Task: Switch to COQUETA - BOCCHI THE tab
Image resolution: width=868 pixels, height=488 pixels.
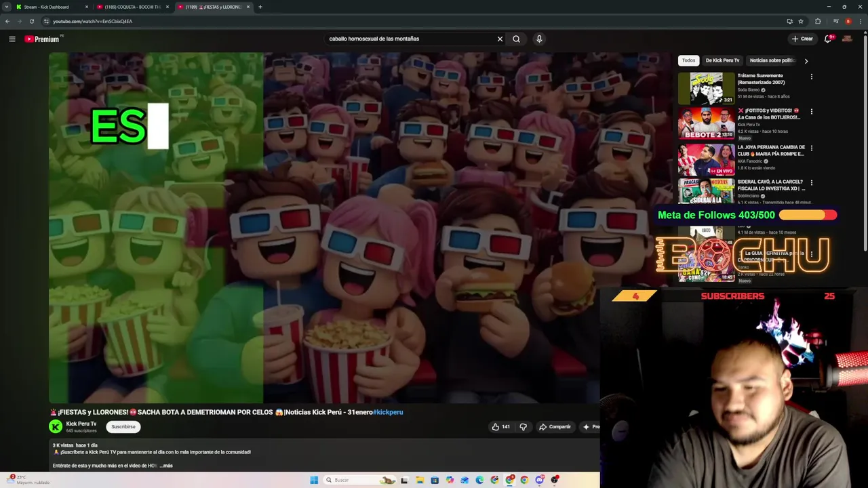Action: pyautogui.click(x=132, y=7)
